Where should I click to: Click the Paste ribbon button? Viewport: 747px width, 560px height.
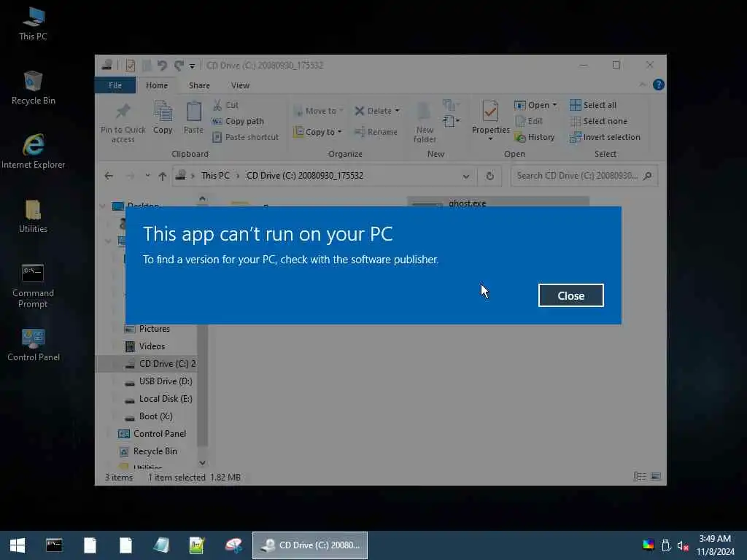click(x=193, y=117)
